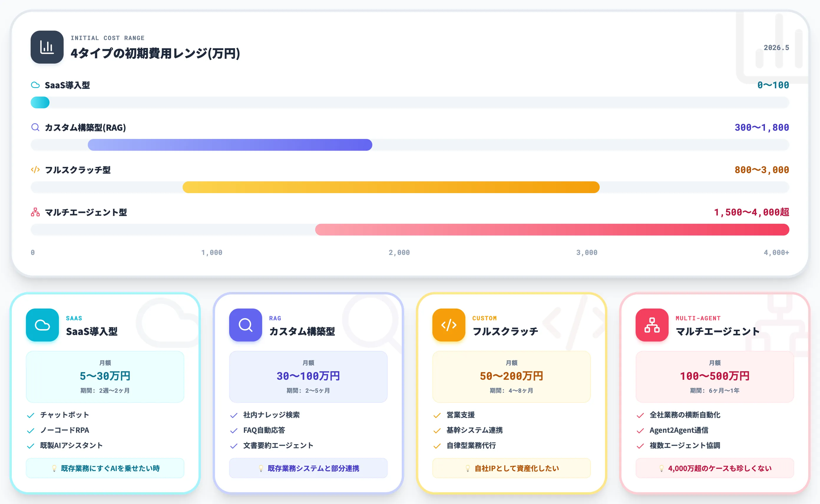820x504 pixels.
Task: Click lightbulb icon in 既存業務にすぐAIを乗せたい時 tip
Action: (54, 468)
